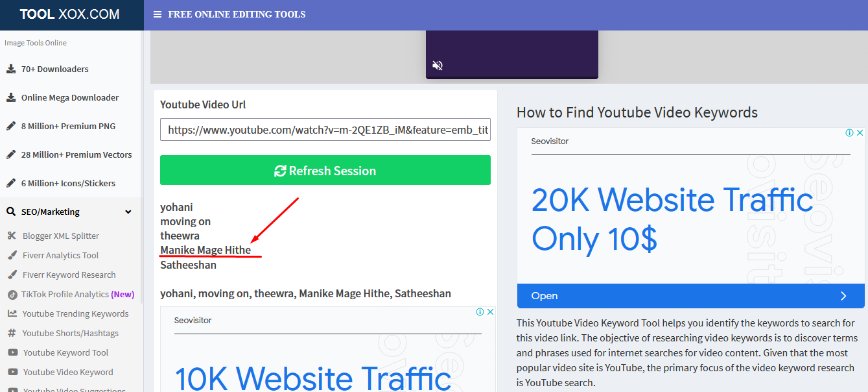The width and height of the screenshot is (868, 392).
Task: Go to Fiverr Analytics Tool
Action: [x=61, y=255]
